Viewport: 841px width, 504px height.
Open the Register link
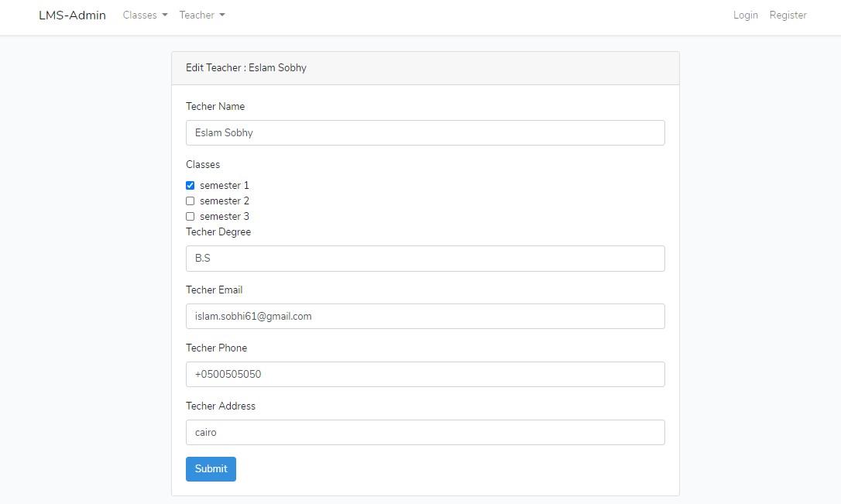788,15
